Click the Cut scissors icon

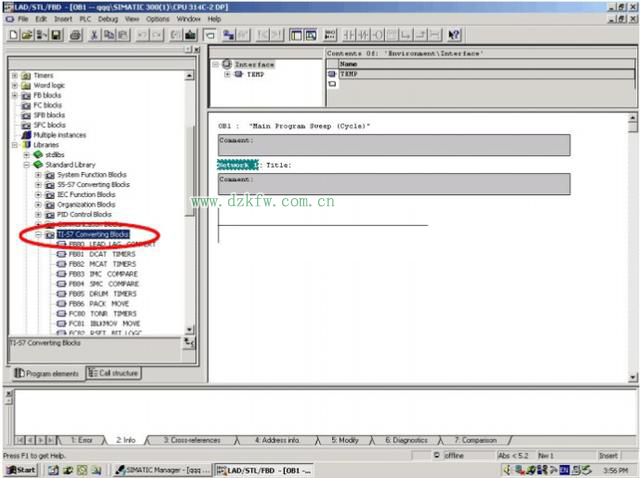click(x=94, y=35)
